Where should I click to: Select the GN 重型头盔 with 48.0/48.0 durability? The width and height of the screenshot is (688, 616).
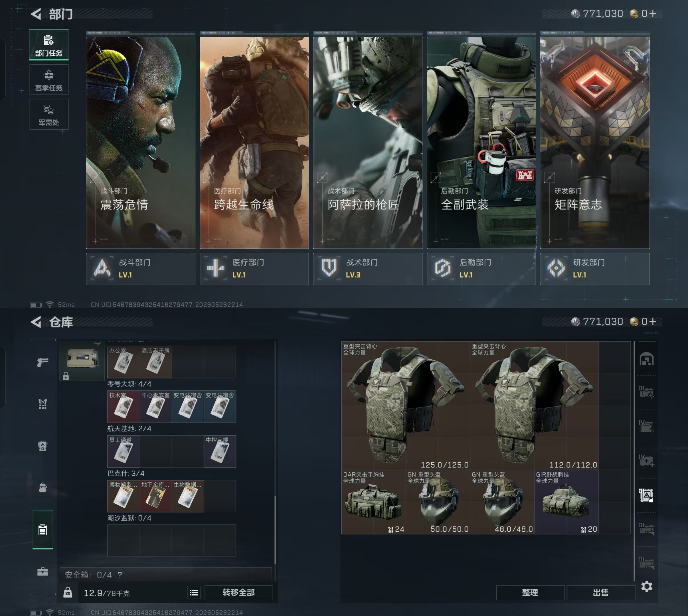pos(502,502)
